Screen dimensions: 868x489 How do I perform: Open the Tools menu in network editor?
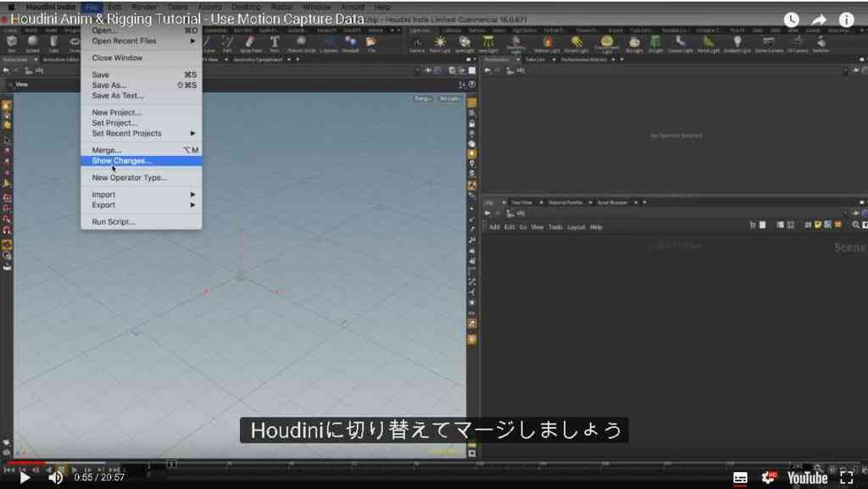(x=555, y=227)
